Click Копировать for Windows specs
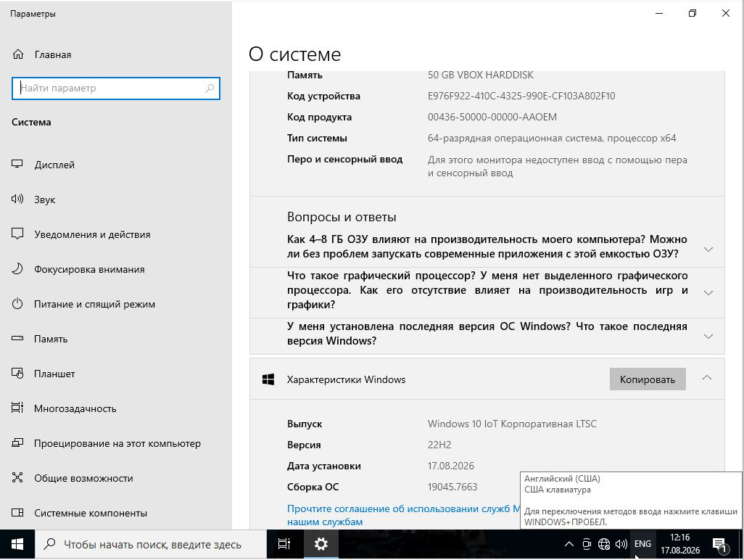This screenshot has height=560, width=744. pyautogui.click(x=648, y=379)
